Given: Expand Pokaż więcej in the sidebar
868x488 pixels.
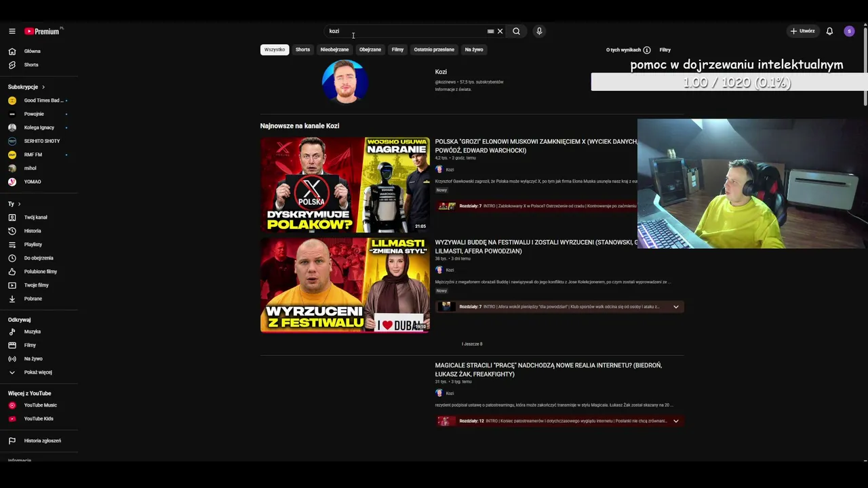Looking at the screenshot, I should click(39, 373).
